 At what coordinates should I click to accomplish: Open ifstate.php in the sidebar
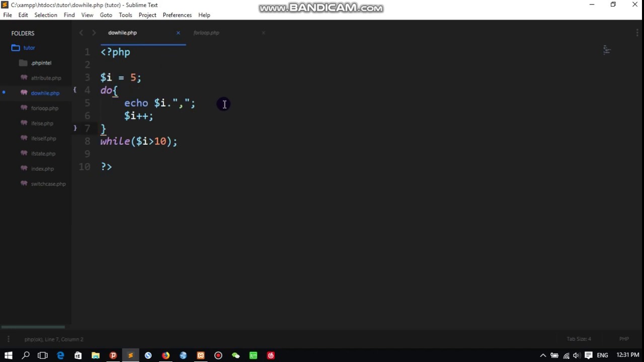point(43,153)
